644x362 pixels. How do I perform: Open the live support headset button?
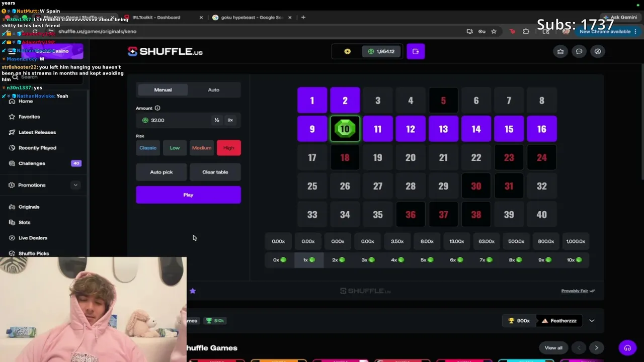(627, 348)
